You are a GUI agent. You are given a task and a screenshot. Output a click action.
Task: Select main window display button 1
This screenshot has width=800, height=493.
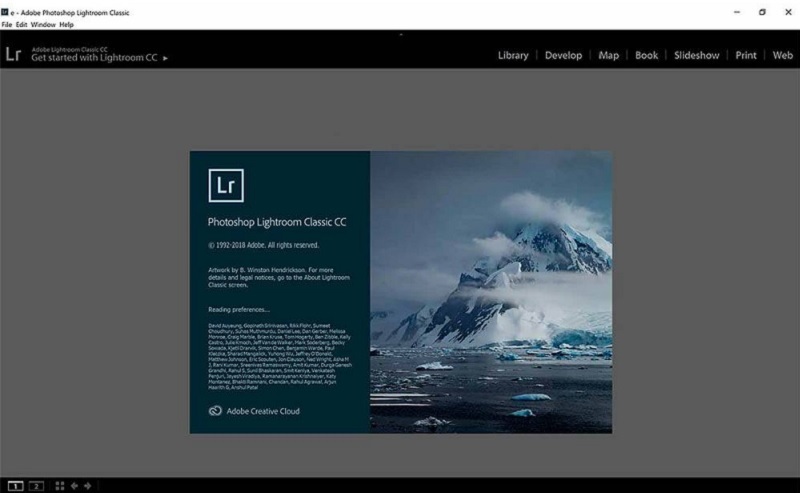(16, 486)
